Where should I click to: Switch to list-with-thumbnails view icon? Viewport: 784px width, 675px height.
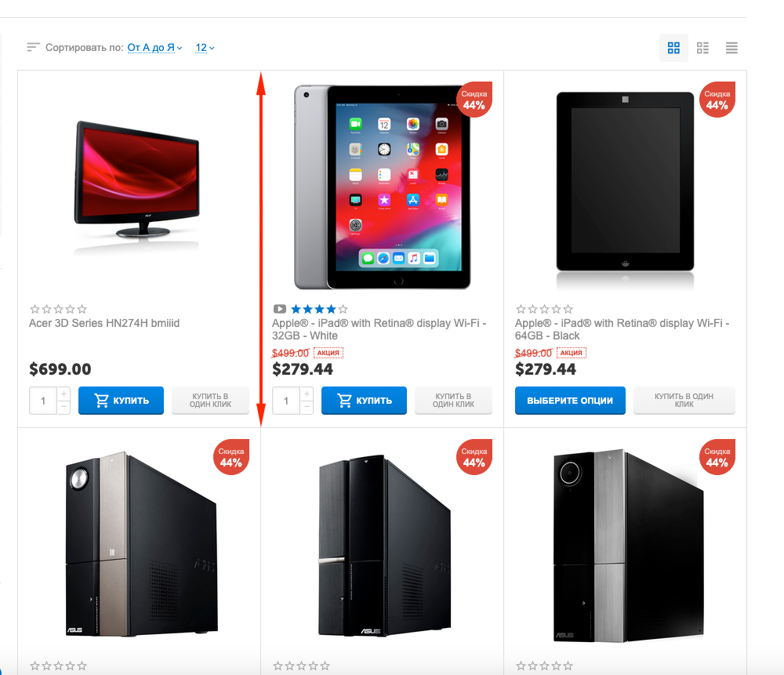[702, 48]
